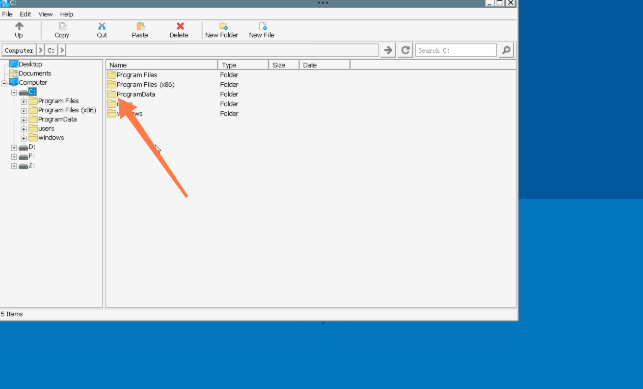
Task: Open the View menu
Action: (x=46, y=14)
